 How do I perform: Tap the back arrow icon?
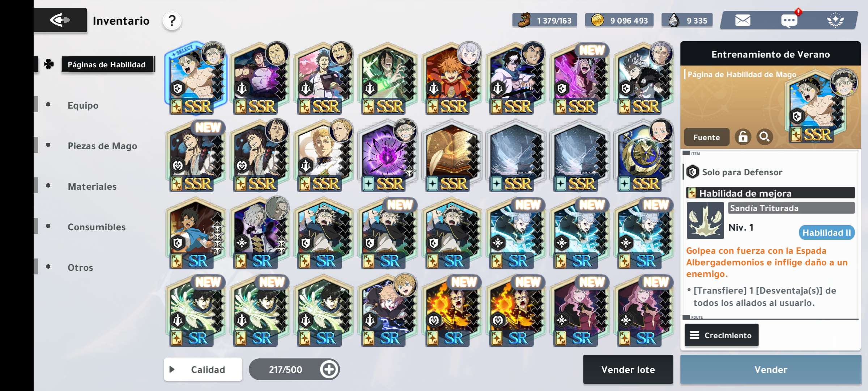click(x=60, y=20)
